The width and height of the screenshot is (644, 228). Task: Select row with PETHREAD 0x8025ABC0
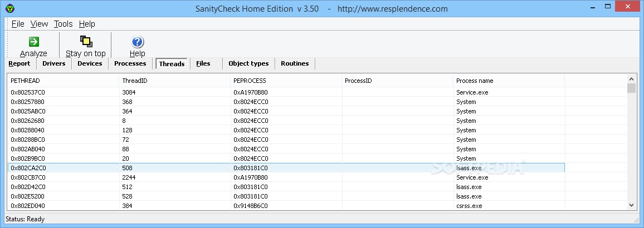click(286, 111)
